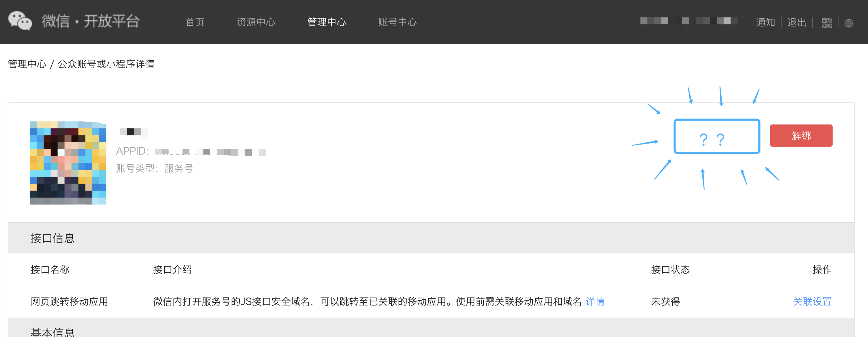Open the 资源中心 tab
Viewport: 868px width, 337px height.
256,22
